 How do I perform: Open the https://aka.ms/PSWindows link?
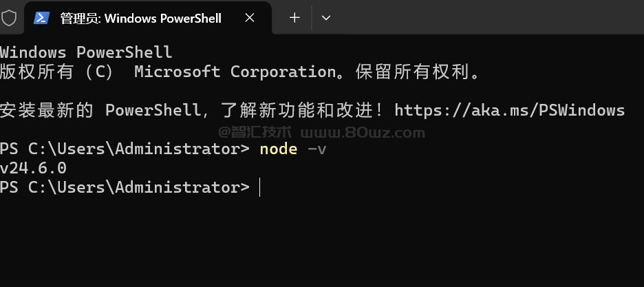(510, 110)
